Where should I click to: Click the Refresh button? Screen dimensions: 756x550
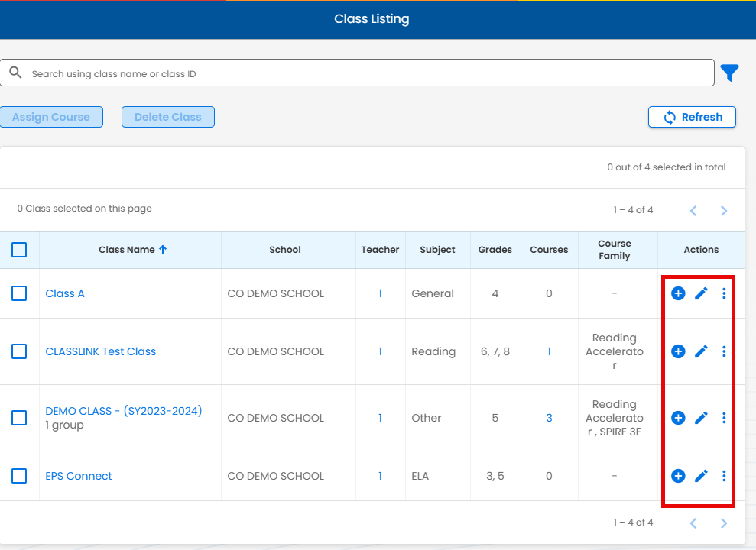tap(692, 117)
